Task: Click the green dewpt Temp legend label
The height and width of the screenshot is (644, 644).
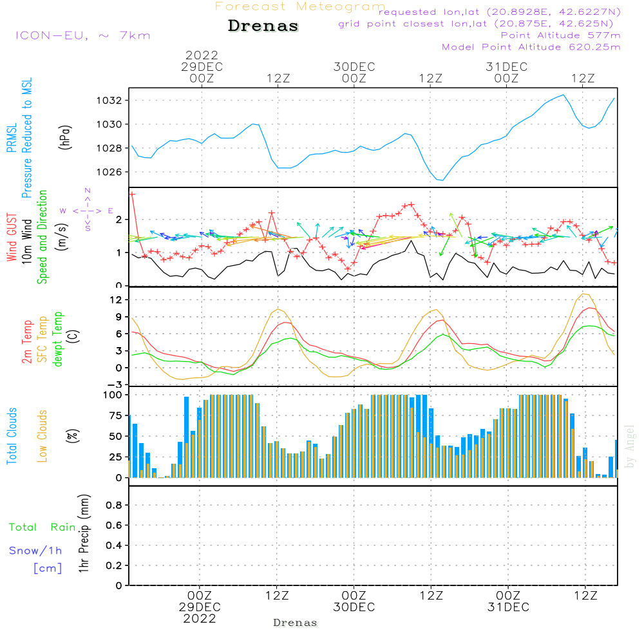Action: coord(57,339)
